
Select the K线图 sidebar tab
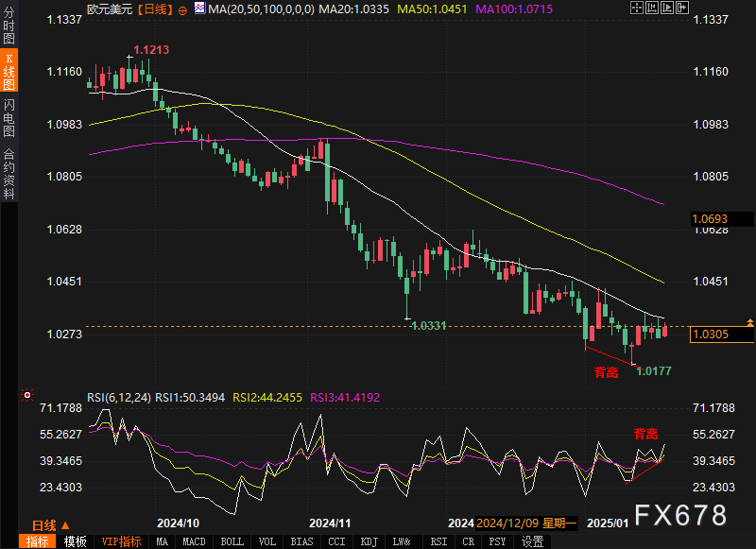(x=9, y=72)
